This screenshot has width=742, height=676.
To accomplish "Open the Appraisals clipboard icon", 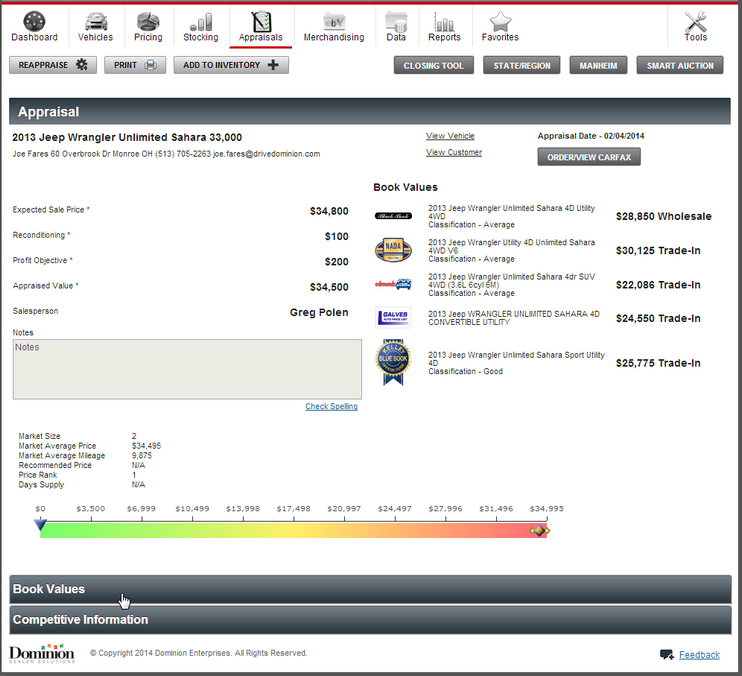I will pyautogui.click(x=261, y=21).
